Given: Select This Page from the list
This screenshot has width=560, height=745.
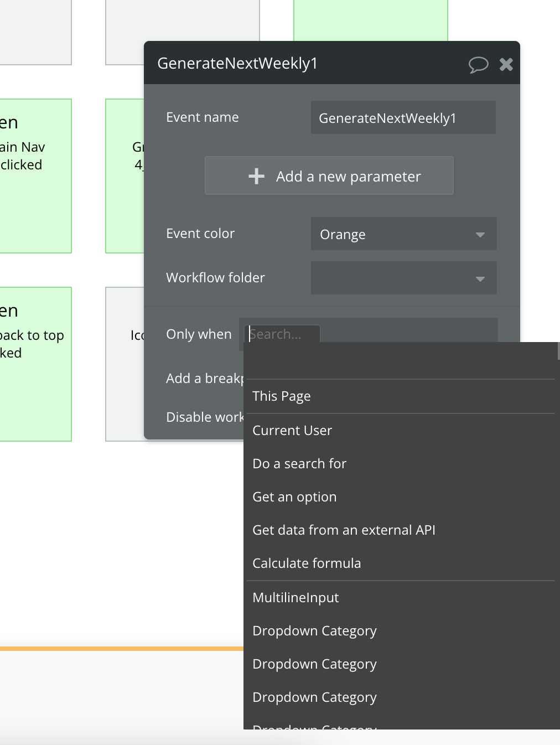Looking at the screenshot, I should 282,396.
